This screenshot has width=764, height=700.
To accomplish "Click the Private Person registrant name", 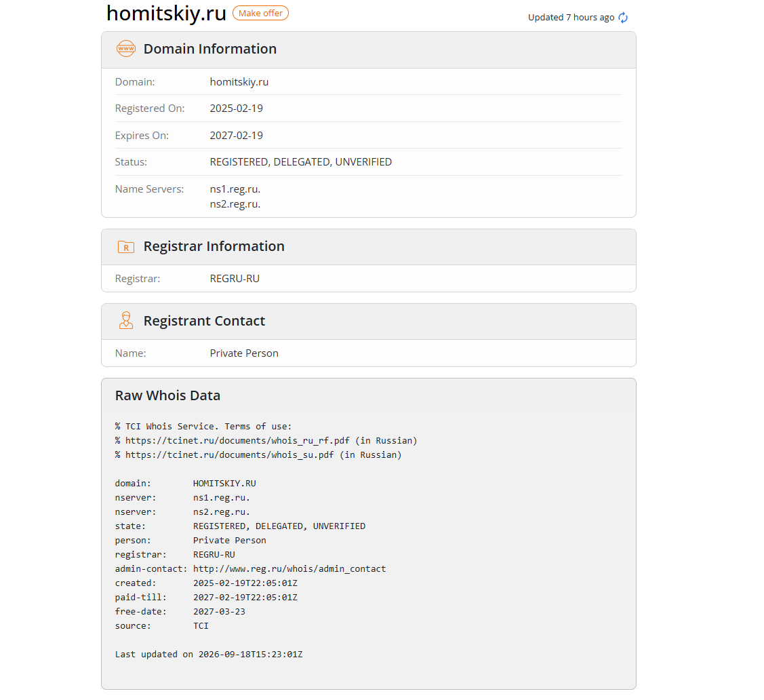I will (x=244, y=353).
